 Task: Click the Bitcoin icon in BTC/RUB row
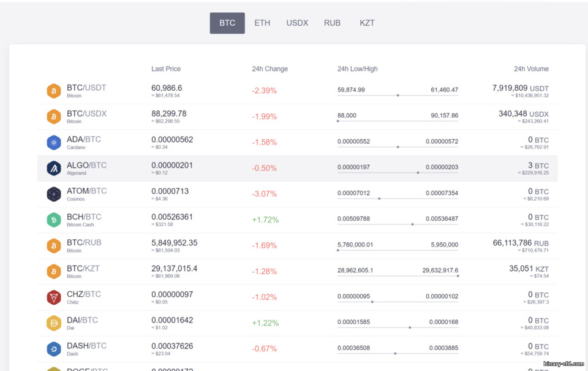click(x=54, y=246)
